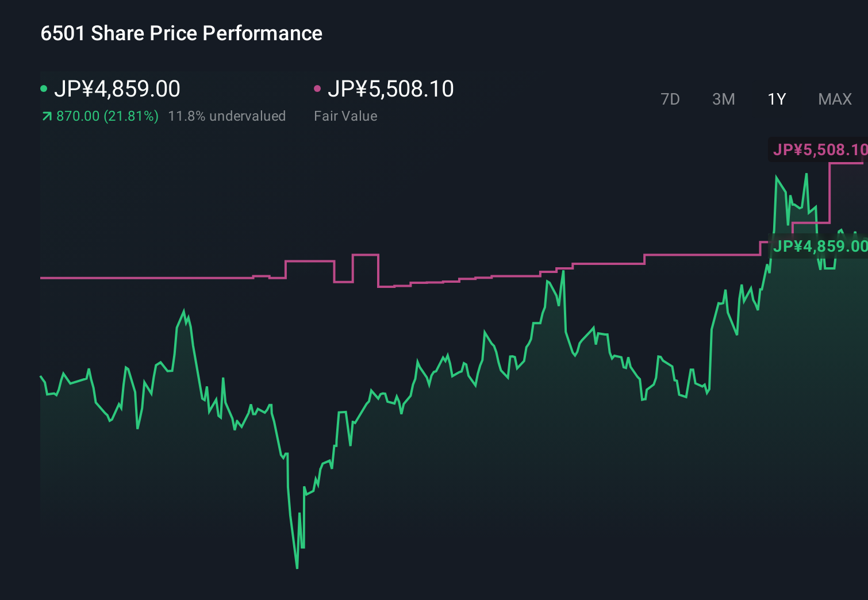868x600 pixels.
Task: Click the 870.00 (21.81%) change text
Action: [106, 116]
